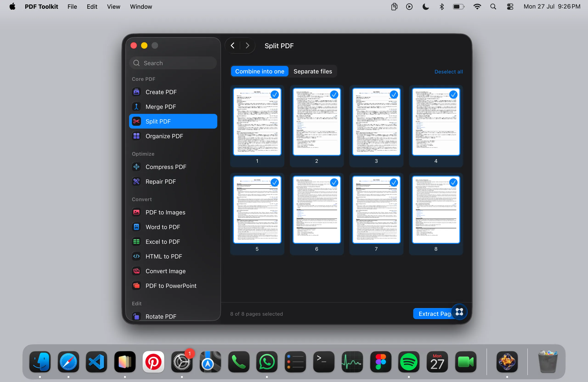Viewport: 588px width, 382px height.
Task: Click the Core PDF section header
Action: click(x=144, y=79)
